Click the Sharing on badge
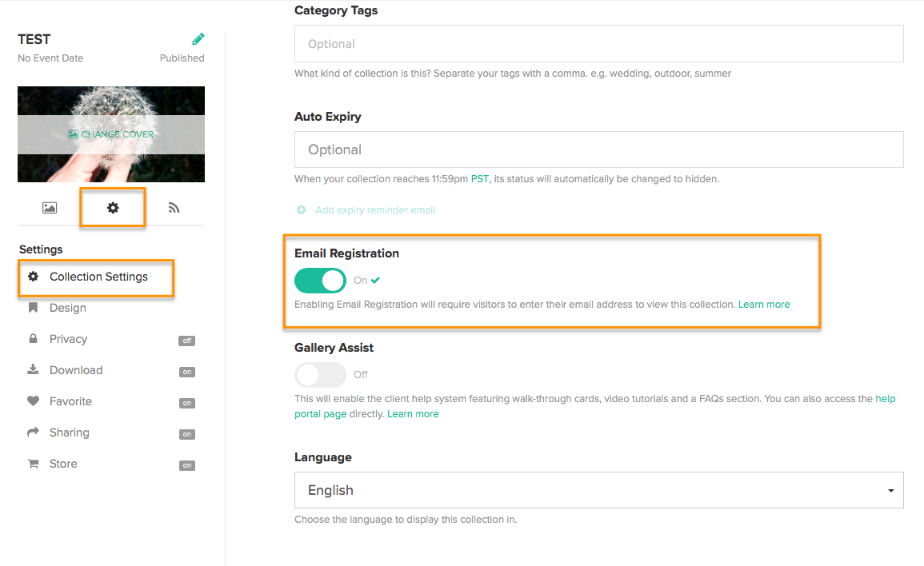924x566 pixels. tap(187, 434)
